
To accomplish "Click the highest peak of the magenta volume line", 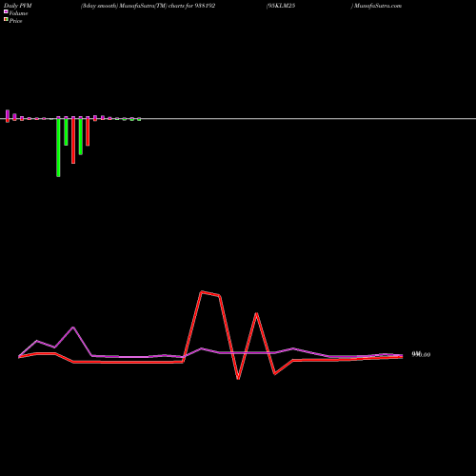I will pyautogui.click(x=73, y=327).
